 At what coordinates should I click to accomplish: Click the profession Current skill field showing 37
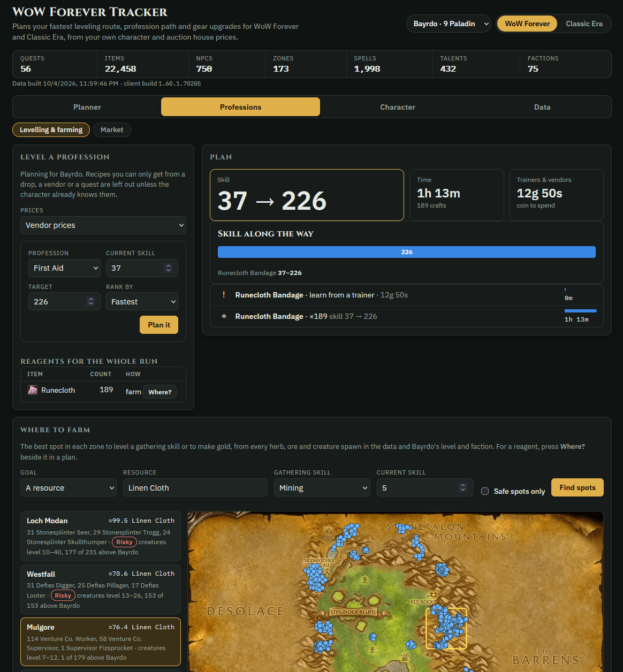142,268
